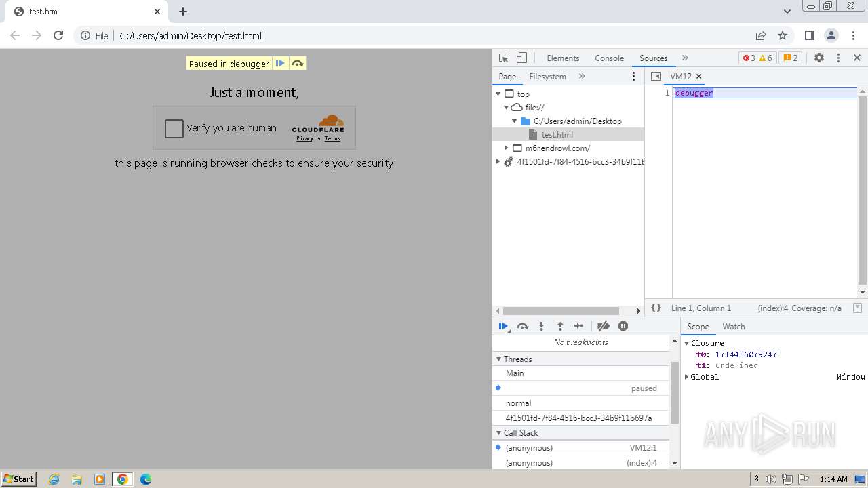Expand the 4f1501fd worker node
The width and height of the screenshot is (868, 488).
(x=498, y=162)
